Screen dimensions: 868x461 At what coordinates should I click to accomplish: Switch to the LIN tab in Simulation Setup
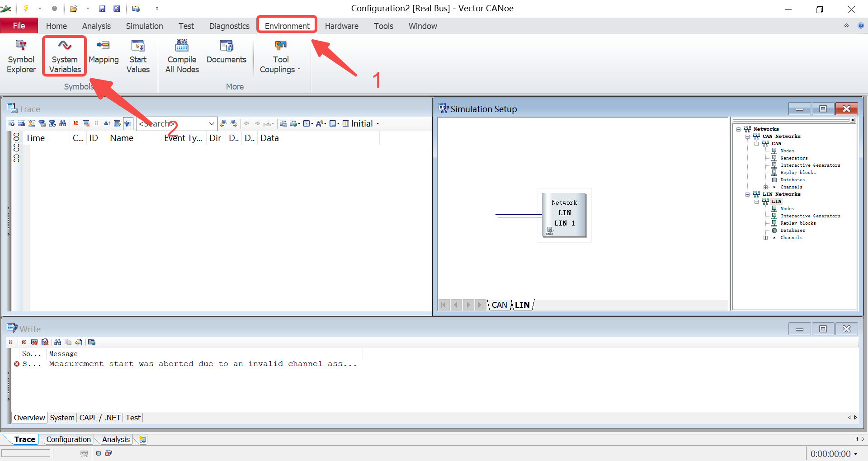pyautogui.click(x=522, y=305)
